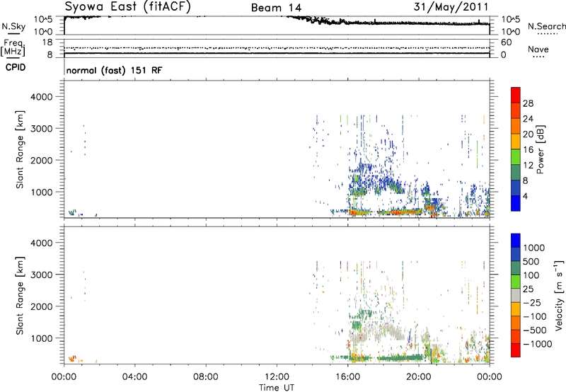Click the '1000' velocity colorbar tick

534,248
